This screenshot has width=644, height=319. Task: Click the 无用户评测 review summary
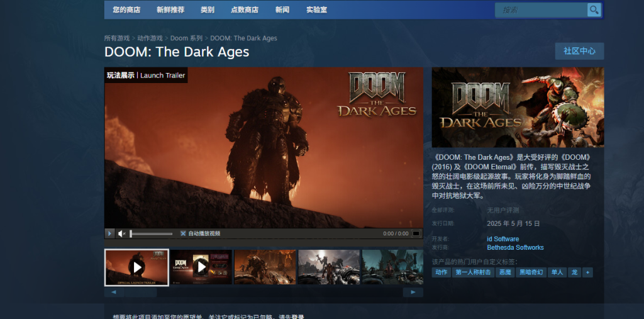pos(502,210)
